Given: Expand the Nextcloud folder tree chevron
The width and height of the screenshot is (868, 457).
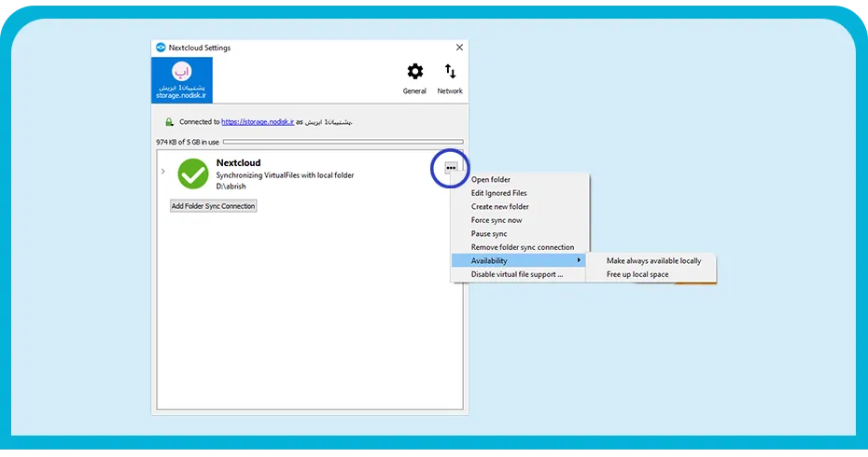Looking at the screenshot, I should pos(162,172).
